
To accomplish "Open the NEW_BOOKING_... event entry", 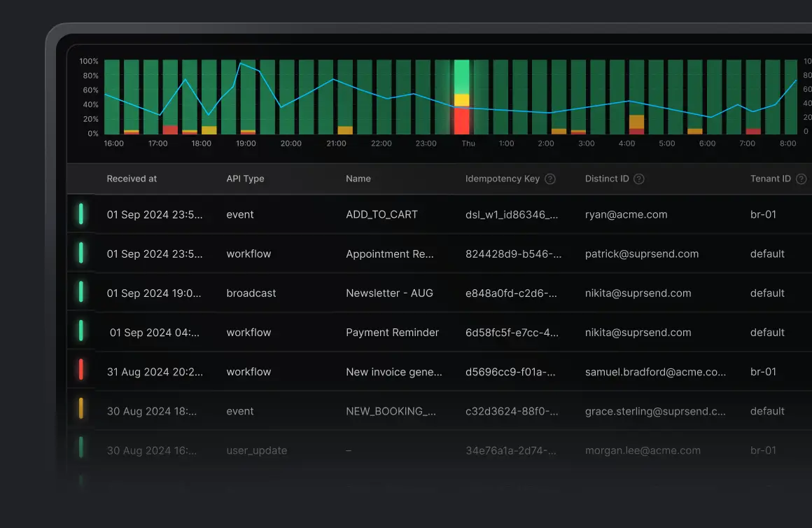I will (x=391, y=412).
